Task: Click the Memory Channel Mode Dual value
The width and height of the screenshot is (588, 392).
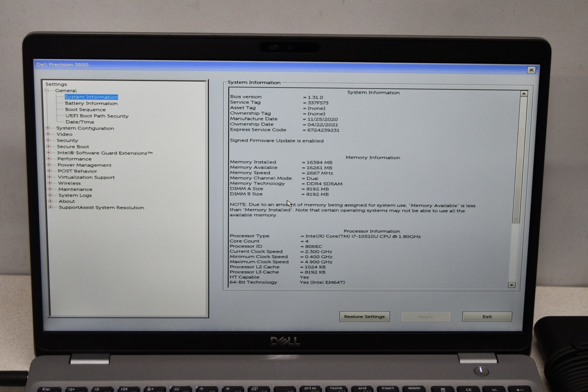Action: (312, 178)
